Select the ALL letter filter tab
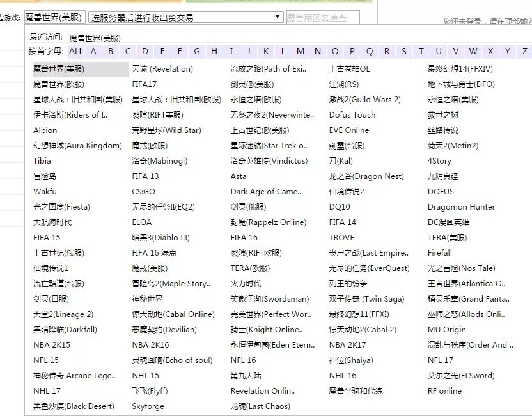The width and height of the screenshot is (532, 416). 76,51
